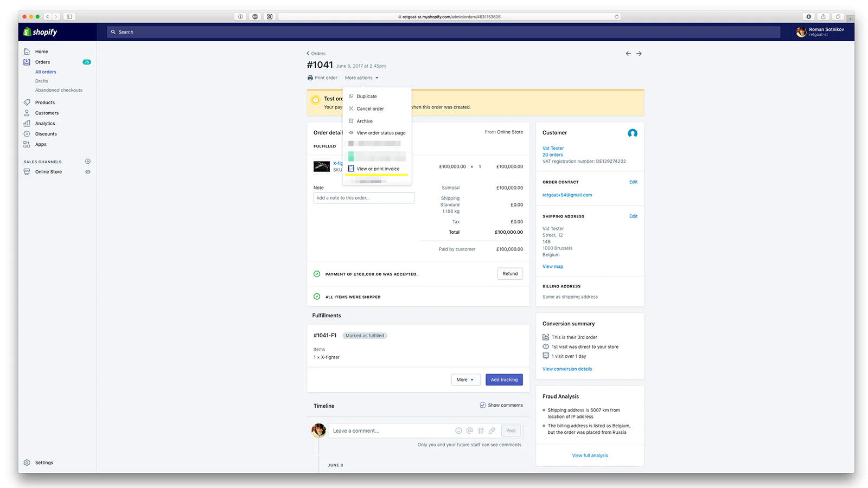The width and height of the screenshot is (868, 488).
Task: Click the Analytics chart icon in sidebar
Action: click(x=27, y=124)
